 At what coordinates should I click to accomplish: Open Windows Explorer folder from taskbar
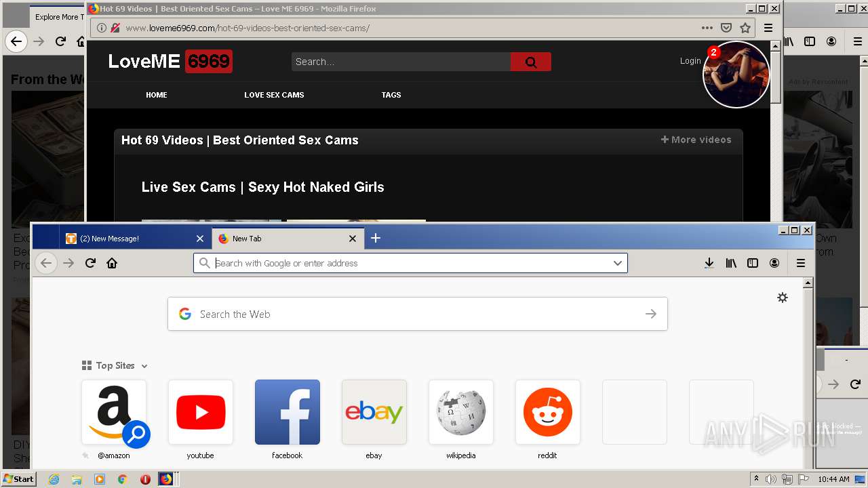point(77,479)
